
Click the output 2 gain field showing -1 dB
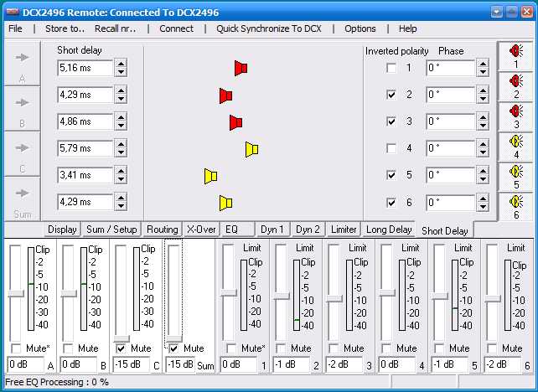292,364
